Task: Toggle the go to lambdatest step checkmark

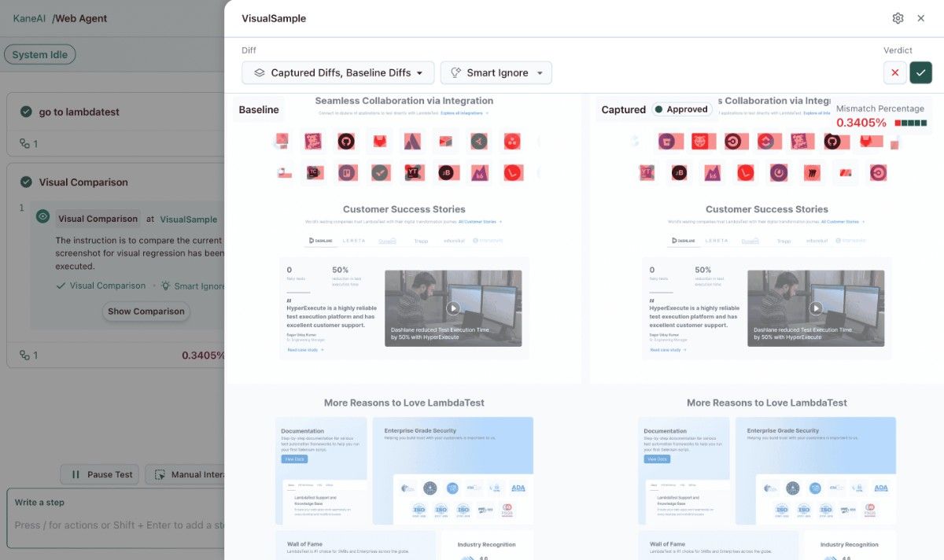Action: (x=26, y=112)
